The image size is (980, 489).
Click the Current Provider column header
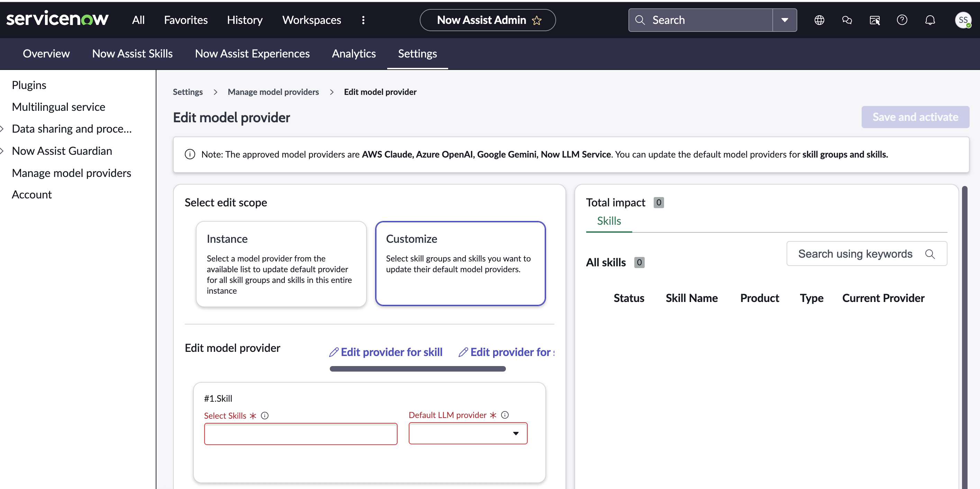(x=883, y=298)
